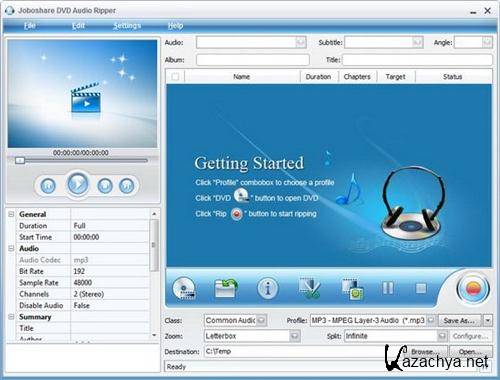The height and width of the screenshot is (380, 500).
Task: Click the Duration column header
Action: coord(319,77)
